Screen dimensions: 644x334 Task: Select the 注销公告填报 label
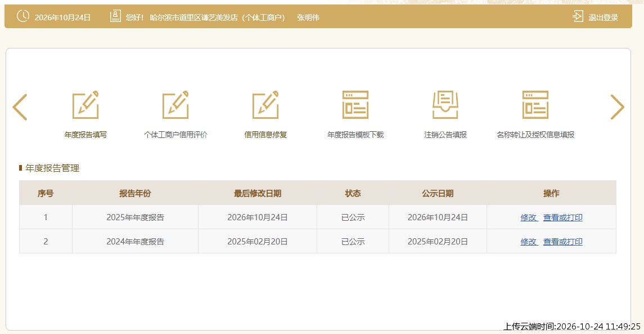445,135
